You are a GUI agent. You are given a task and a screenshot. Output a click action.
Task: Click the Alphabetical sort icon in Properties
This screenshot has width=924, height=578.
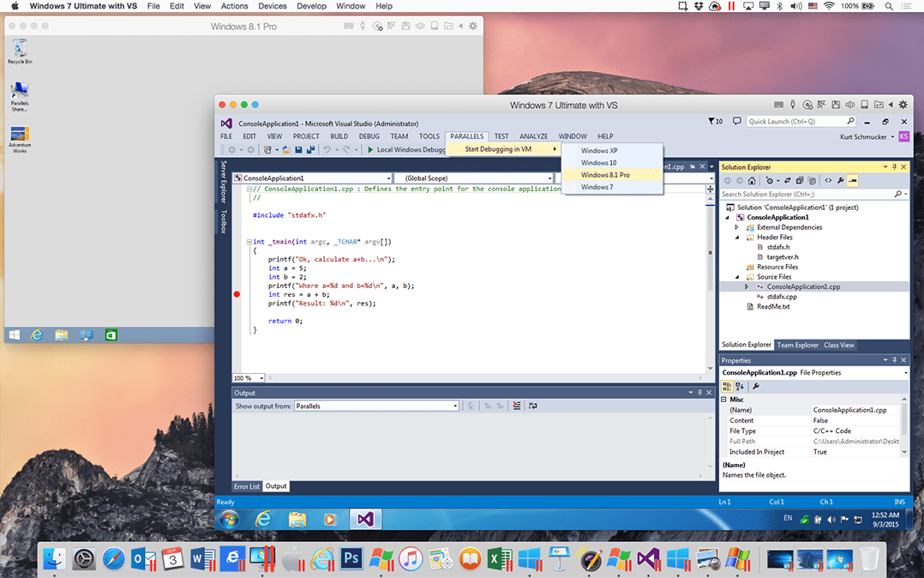tap(740, 386)
